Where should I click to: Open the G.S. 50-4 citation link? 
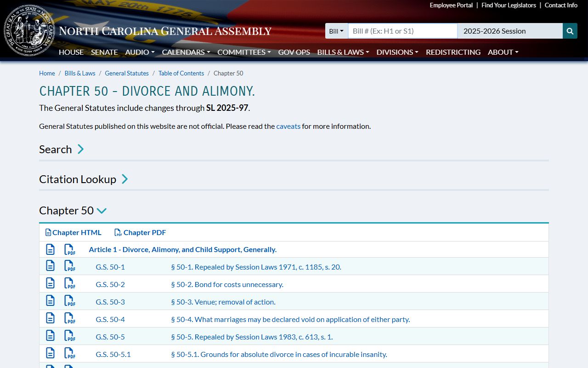pyautogui.click(x=110, y=319)
